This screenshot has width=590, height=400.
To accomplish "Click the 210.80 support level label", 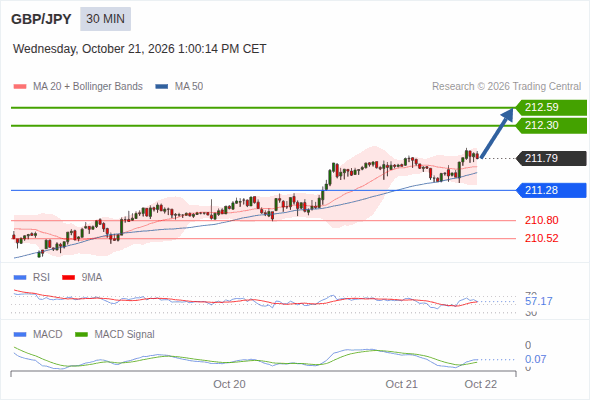I will 541,220.
